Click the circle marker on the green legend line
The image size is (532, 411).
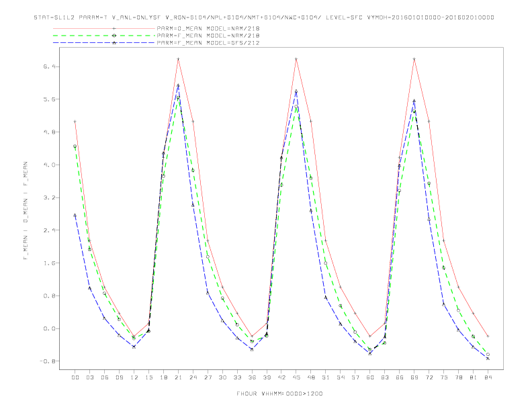pyautogui.click(x=114, y=36)
